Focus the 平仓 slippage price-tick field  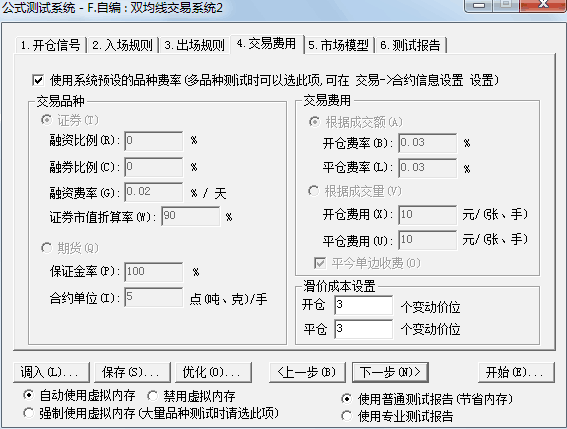(x=363, y=329)
